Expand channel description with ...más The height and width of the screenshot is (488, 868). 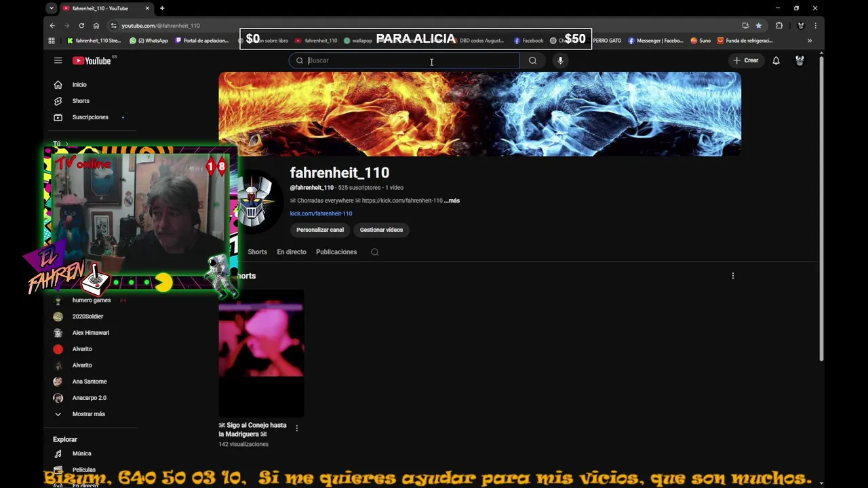tap(452, 201)
